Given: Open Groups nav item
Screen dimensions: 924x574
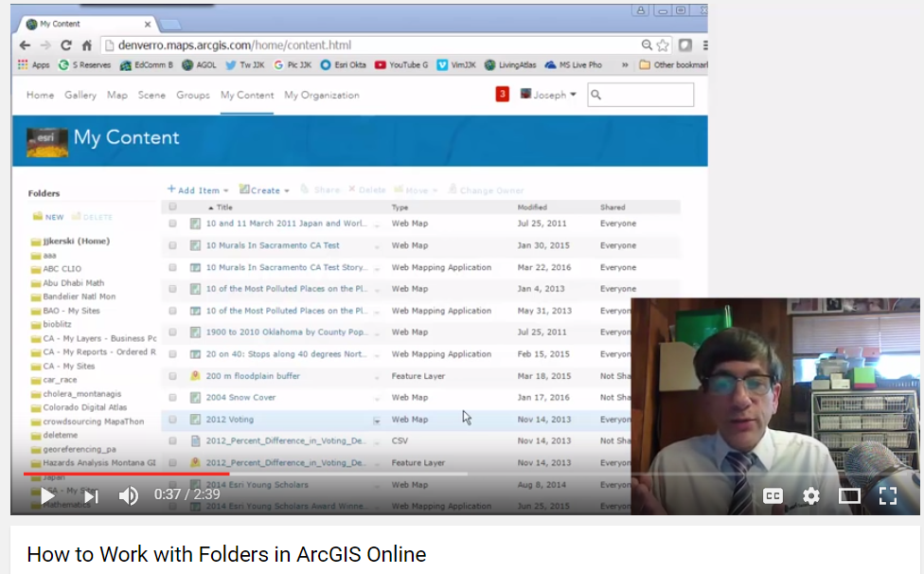Looking at the screenshot, I should [x=193, y=95].
